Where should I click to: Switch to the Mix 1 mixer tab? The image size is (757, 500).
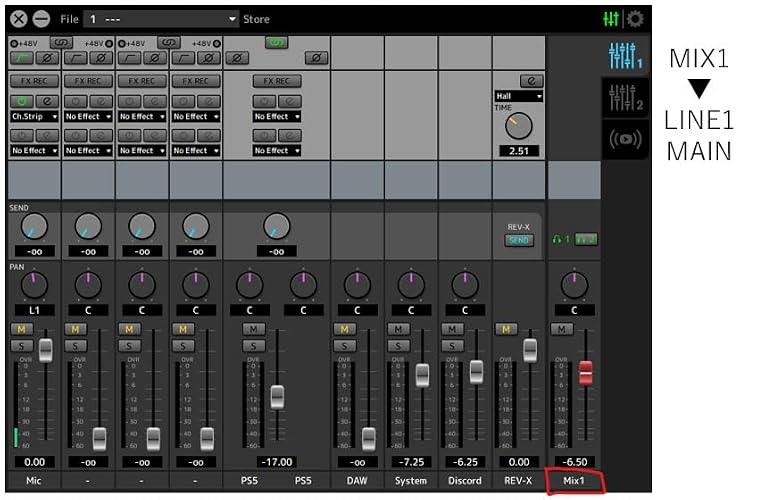625,56
